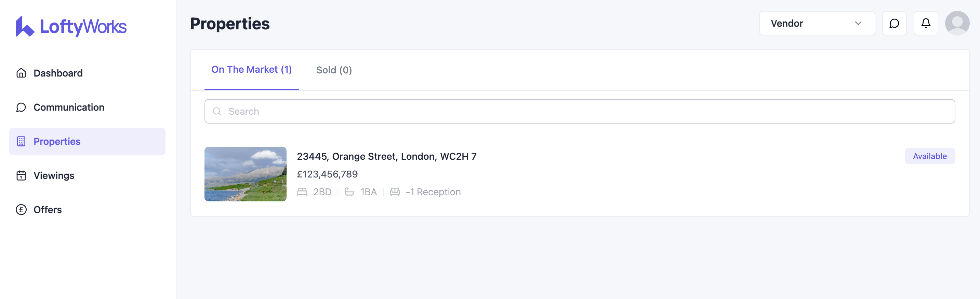Open Viewings from the sidebar

pos(54,175)
